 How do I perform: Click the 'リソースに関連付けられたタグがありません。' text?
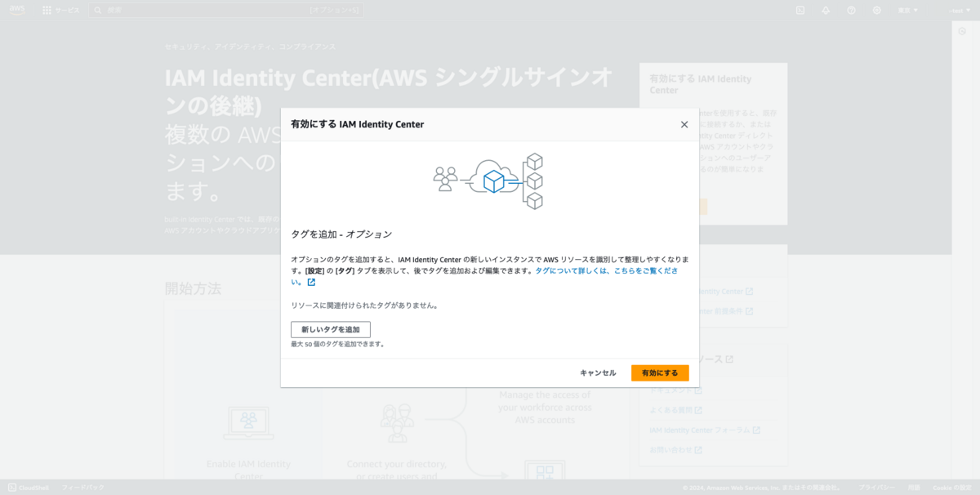(365, 305)
